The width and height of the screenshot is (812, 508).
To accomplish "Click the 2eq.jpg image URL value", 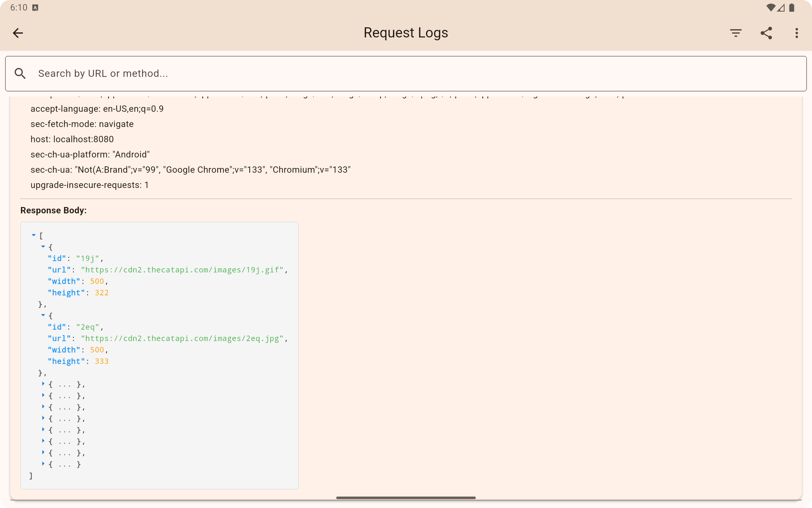I will [x=182, y=338].
